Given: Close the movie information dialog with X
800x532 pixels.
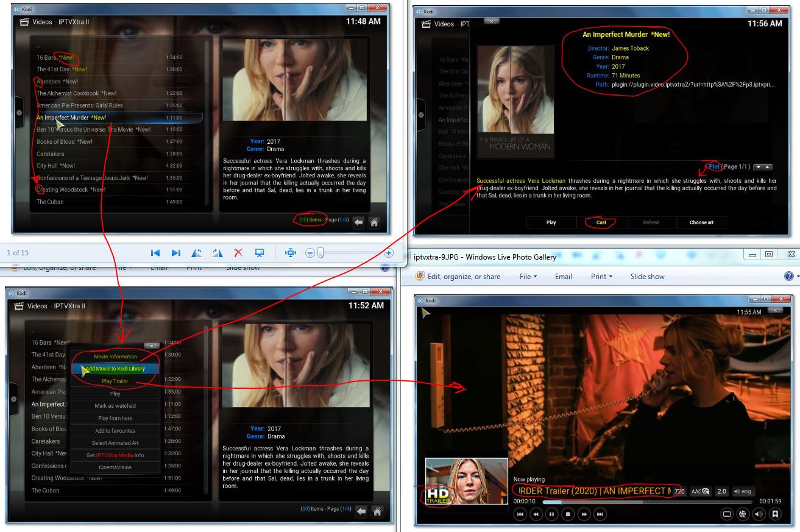Looking at the screenshot, I should point(491,21).
